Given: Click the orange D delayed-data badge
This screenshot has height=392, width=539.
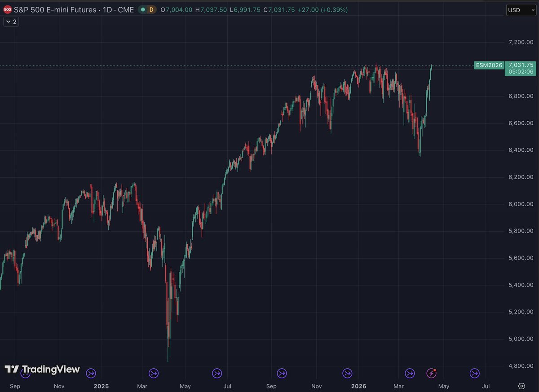Looking at the screenshot, I should click(151, 9).
